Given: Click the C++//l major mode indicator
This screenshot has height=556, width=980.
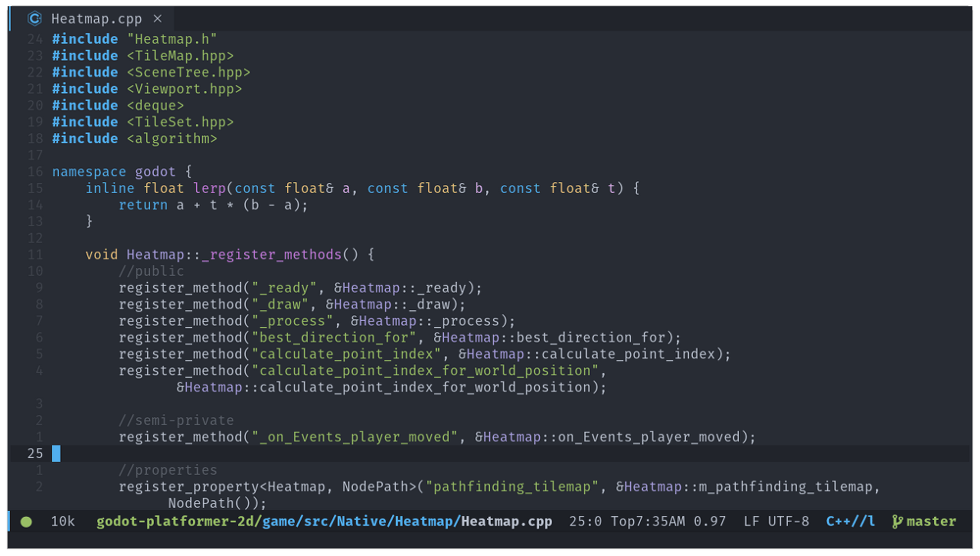Looking at the screenshot, I should [851, 522].
